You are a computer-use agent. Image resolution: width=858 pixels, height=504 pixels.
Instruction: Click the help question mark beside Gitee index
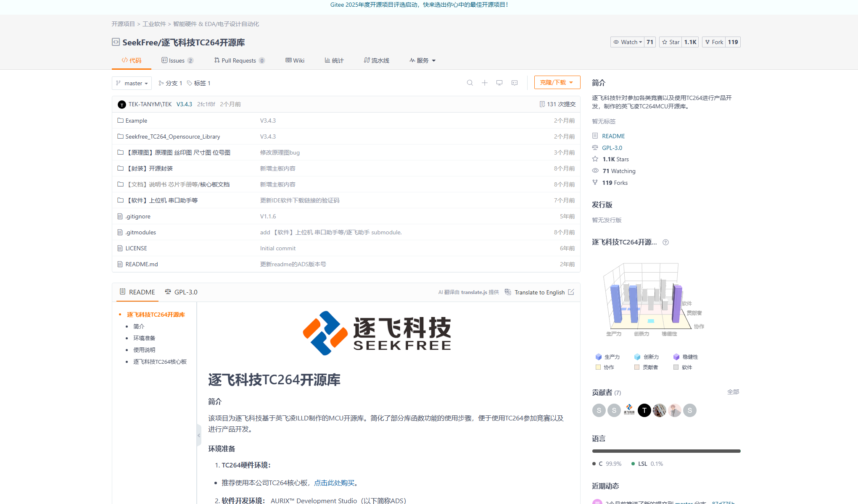tap(665, 242)
